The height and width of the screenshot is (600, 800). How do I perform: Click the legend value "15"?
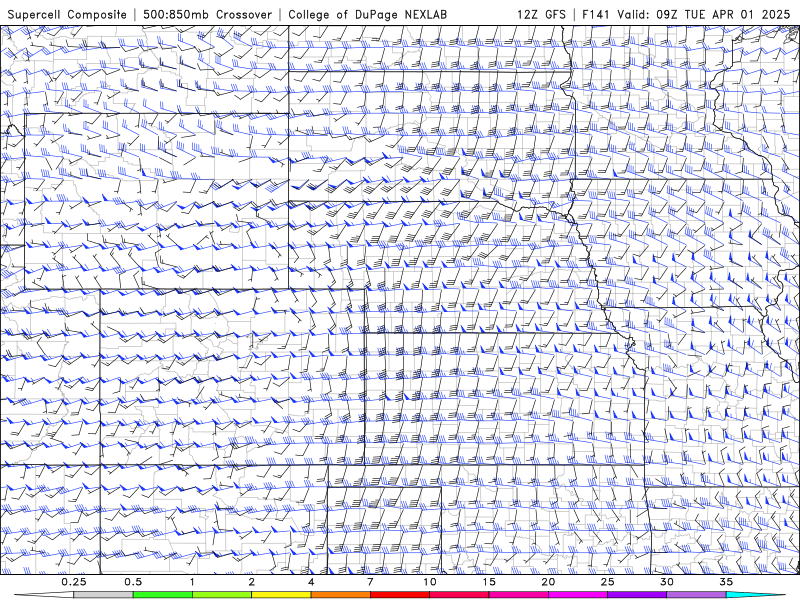(489, 582)
